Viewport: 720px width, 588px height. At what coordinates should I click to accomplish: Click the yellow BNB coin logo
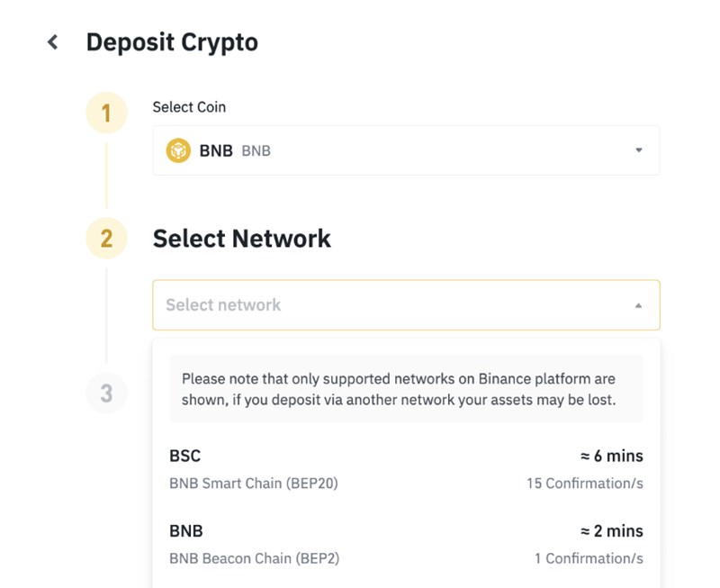(x=178, y=150)
